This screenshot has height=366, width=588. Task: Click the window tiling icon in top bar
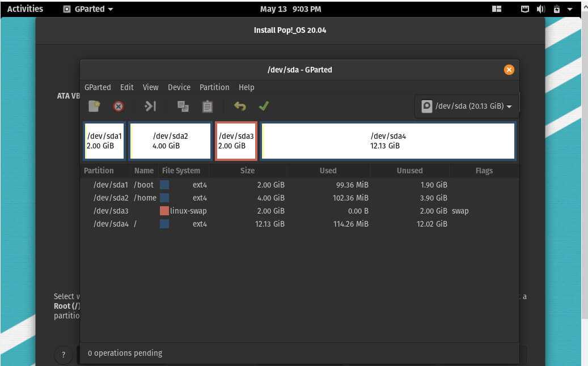[x=497, y=9]
